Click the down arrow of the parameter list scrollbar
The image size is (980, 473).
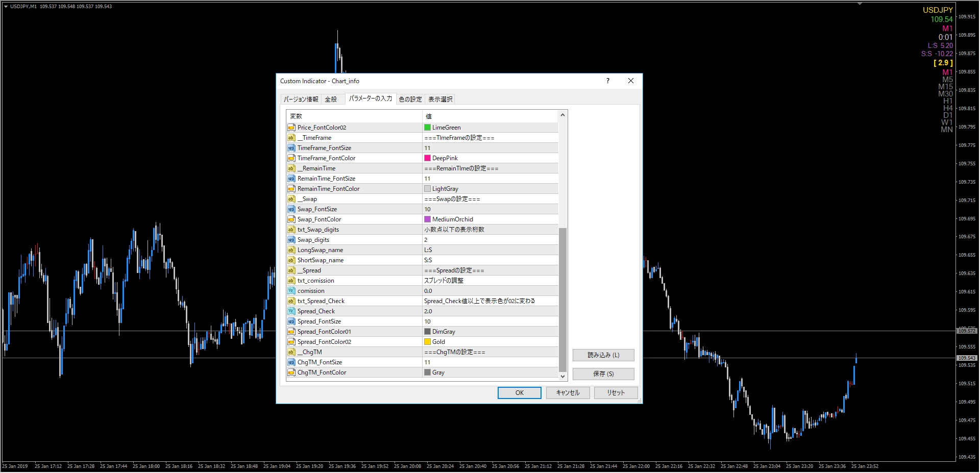coord(562,376)
